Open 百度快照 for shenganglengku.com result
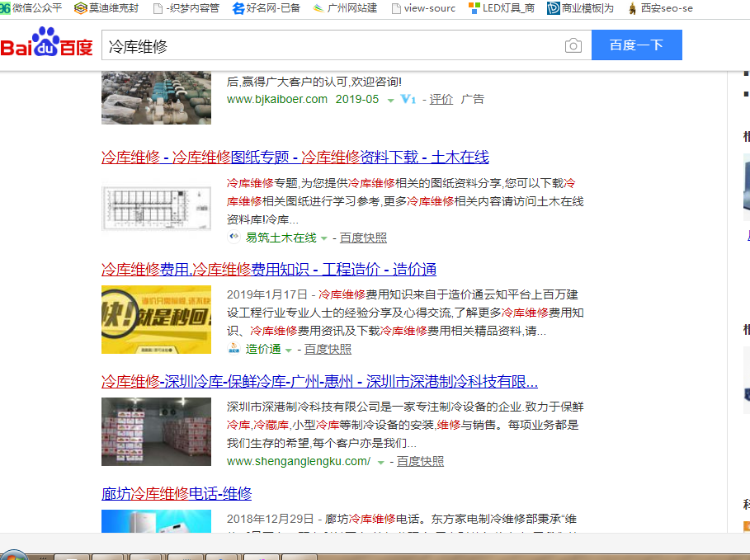The height and width of the screenshot is (560, 750). coord(420,461)
